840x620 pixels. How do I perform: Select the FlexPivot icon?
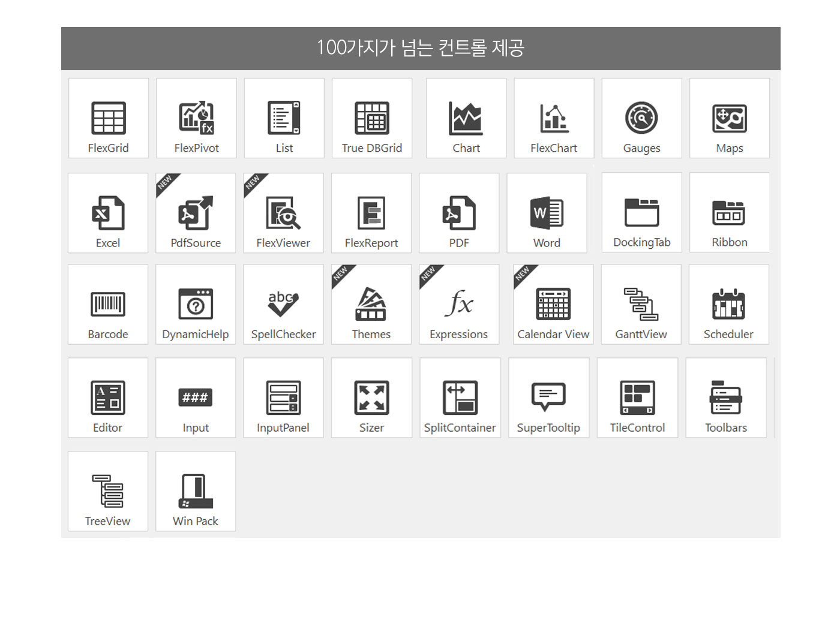pyautogui.click(x=197, y=118)
